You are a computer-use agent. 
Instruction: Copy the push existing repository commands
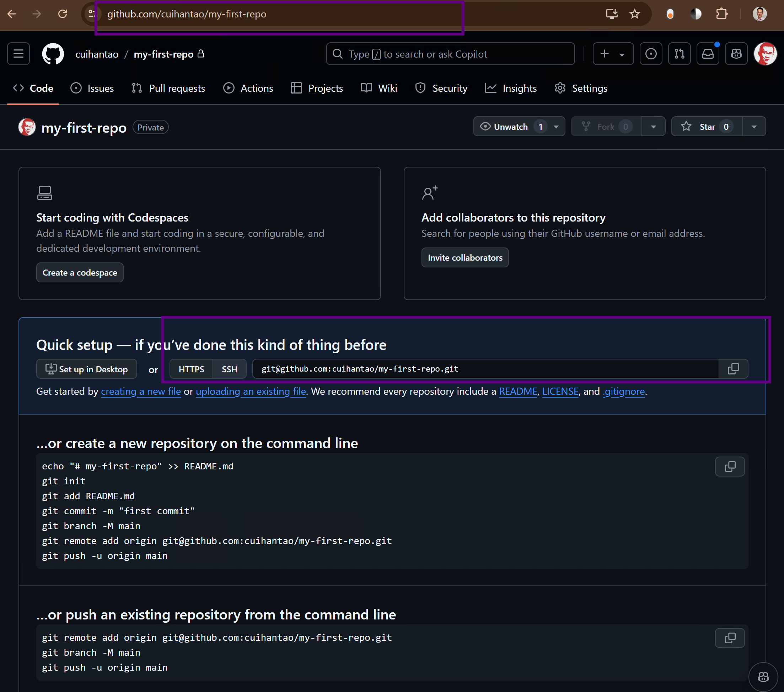(730, 638)
